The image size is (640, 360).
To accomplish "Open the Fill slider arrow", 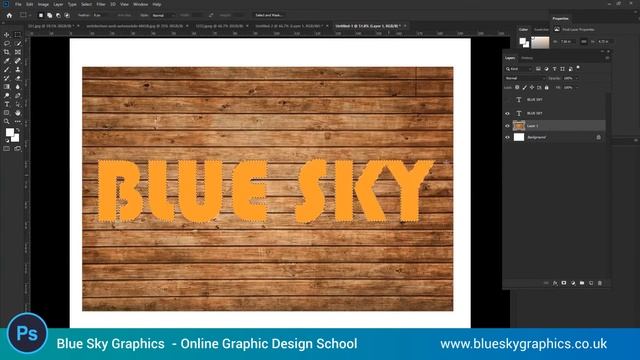I will [577, 87].
